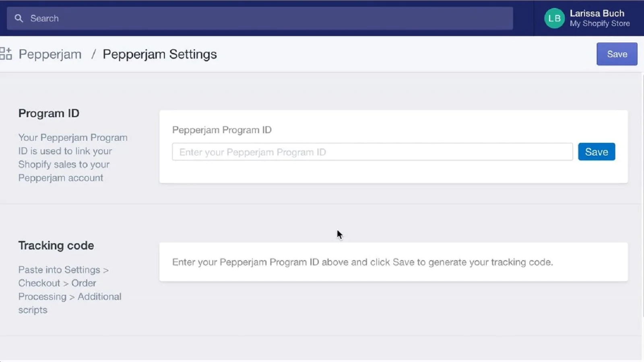Click the Pepperjam Program ID field label
644x362 pixels.
(x=222, y=130)
